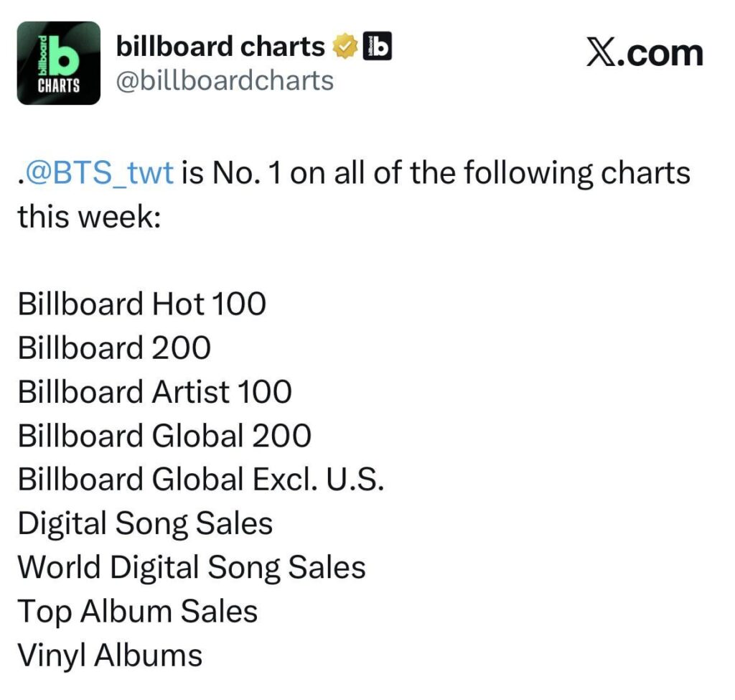Select the Billboard 200 line
The width and height of the screenshot is (735, 700).
114,347
